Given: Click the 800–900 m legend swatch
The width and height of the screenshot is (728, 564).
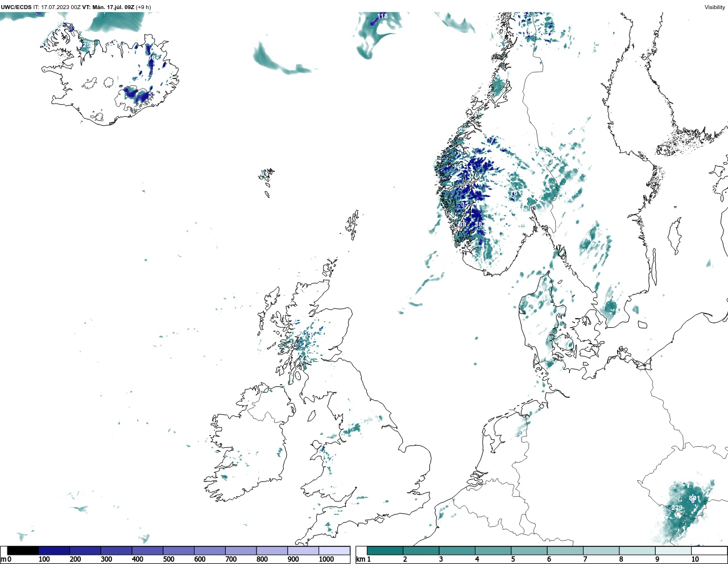Looking at the screenshot, I should pyautogui.click(x=272, y=550).
